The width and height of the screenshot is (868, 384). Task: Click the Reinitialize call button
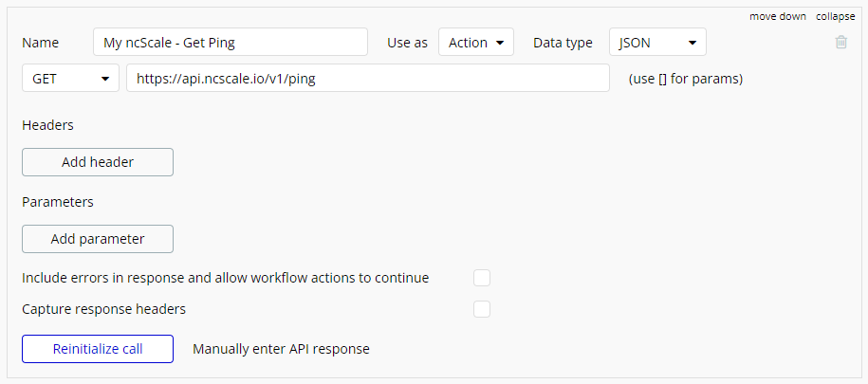(98, 349)
